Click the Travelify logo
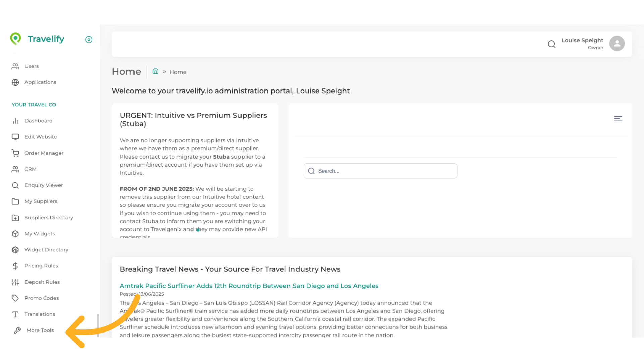 37,39
